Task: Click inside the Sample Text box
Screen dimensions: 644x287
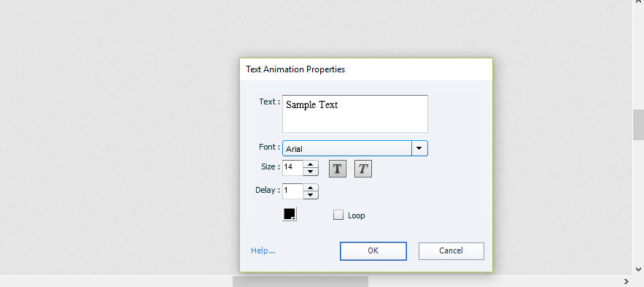Action: (x=355, y=114)
